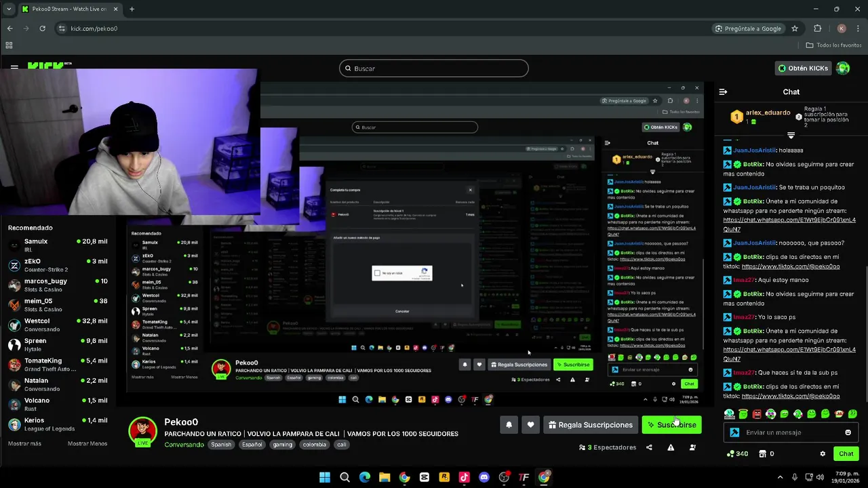Click Mostrar Menos in Recomendado list
The image size is (868, 488).
(87, 443)
